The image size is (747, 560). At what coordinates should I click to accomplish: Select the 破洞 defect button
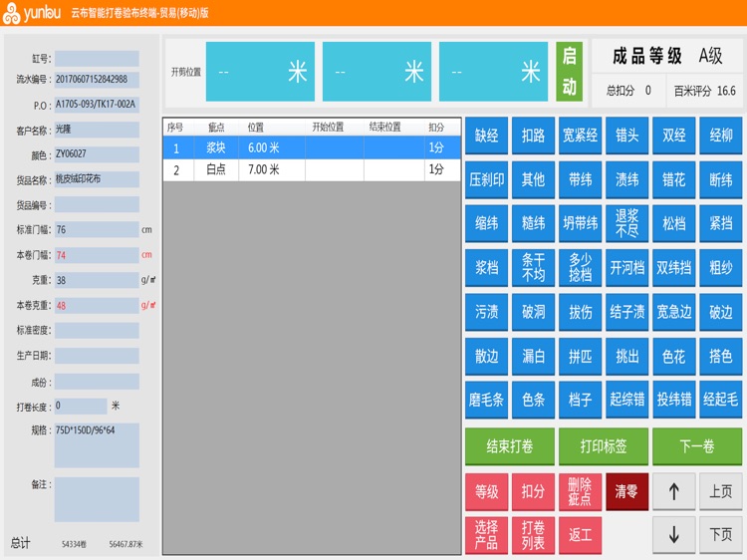[533, 312]
